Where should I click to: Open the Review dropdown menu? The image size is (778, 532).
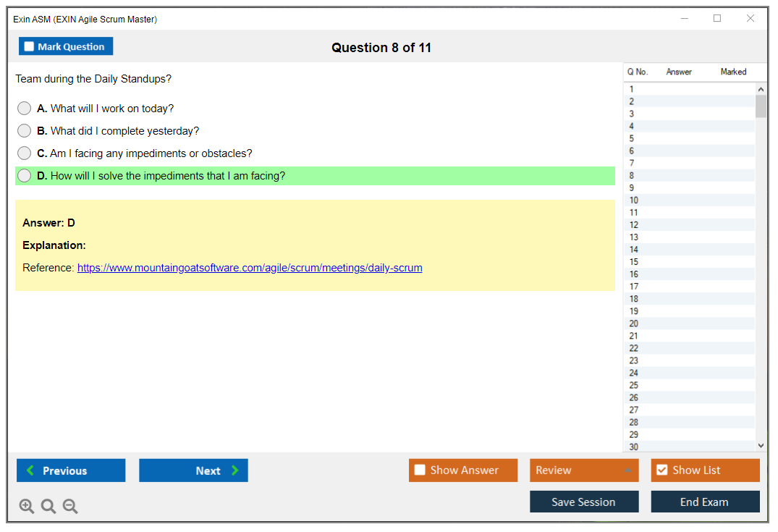(583, 470)
